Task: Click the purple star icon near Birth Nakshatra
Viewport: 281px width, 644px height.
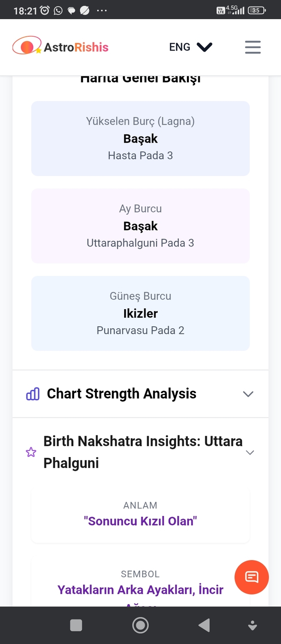Action: (x=31, y=452)
